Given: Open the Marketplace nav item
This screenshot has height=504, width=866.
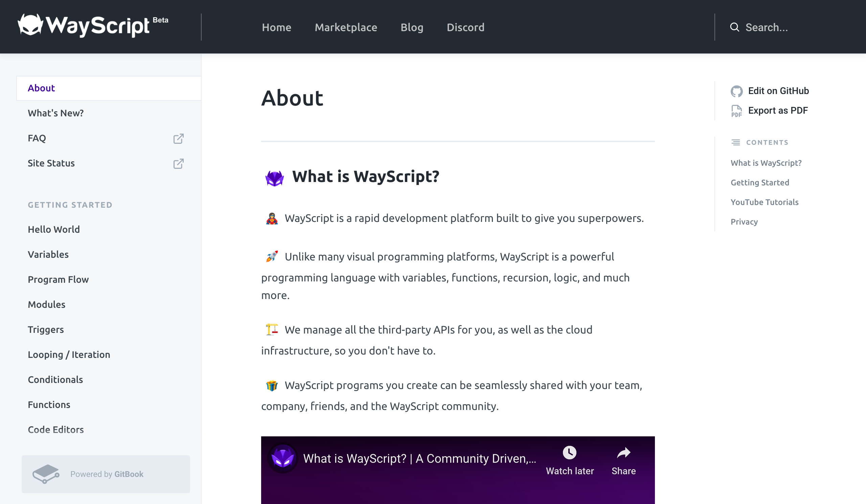Looking at the screenshot, I should click(x=346, y=27).
